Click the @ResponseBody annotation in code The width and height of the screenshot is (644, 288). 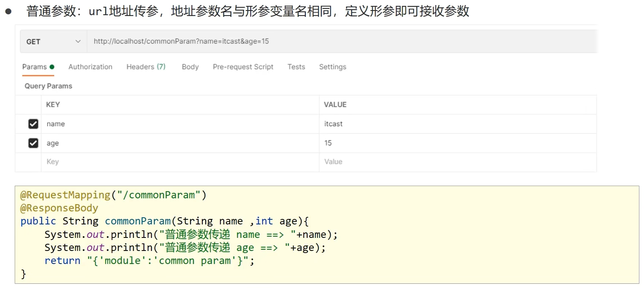pyautogui.click(x=59, y=208)
